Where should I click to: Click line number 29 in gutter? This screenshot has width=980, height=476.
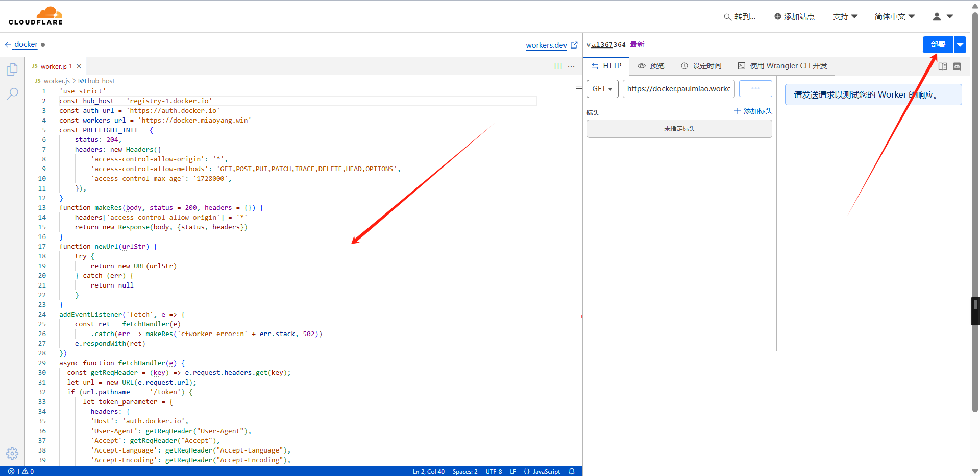42,363
